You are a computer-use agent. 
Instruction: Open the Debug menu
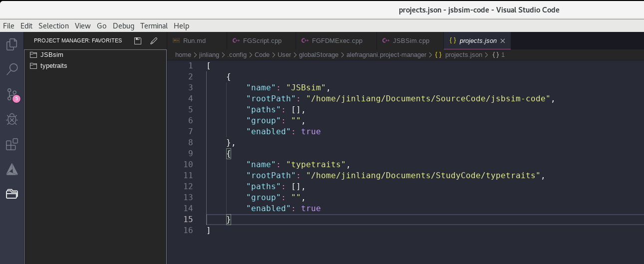point(123,25)
